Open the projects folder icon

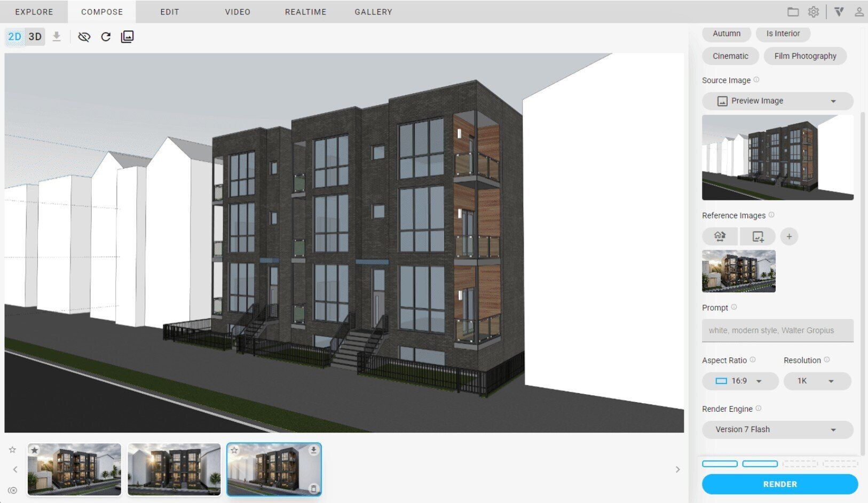coord(793,12)
